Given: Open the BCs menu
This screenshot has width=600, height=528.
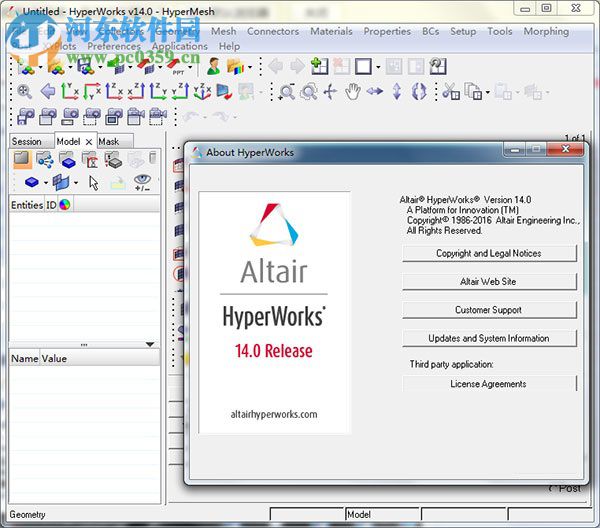Looking at the screenshot, I should click(430, 31).
